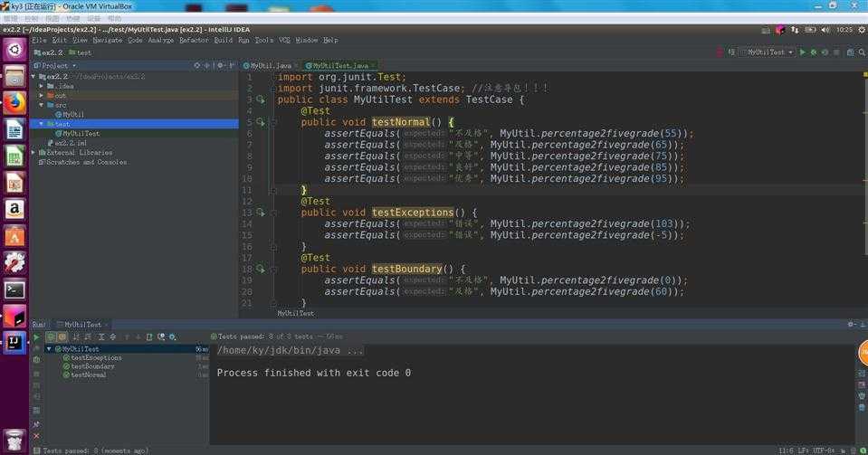
Task: Click the locate target icon in Project panel
Action: click(197, 65)
